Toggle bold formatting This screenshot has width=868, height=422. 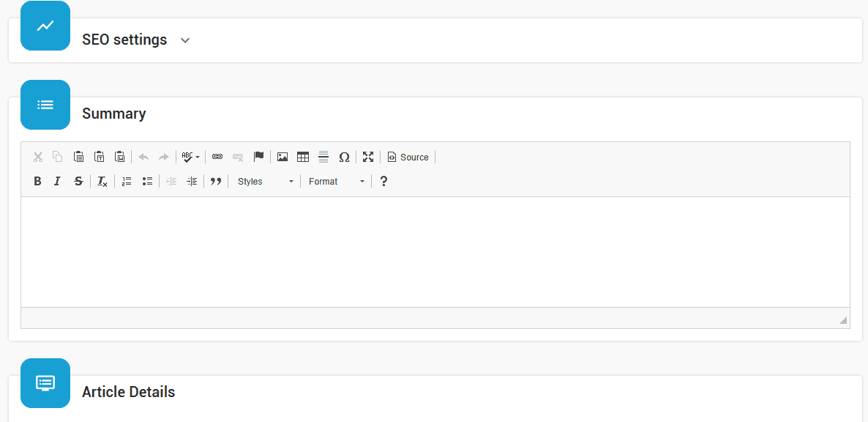pos(38,181)
